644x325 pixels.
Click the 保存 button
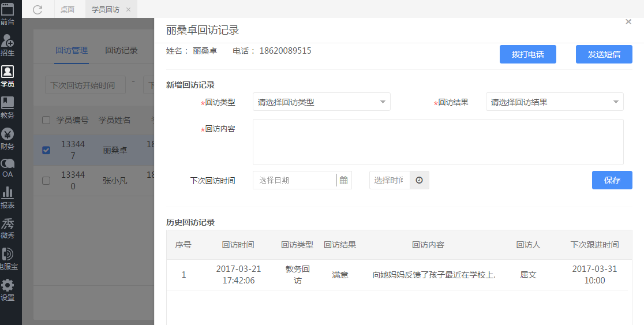(x=612, y=180)
